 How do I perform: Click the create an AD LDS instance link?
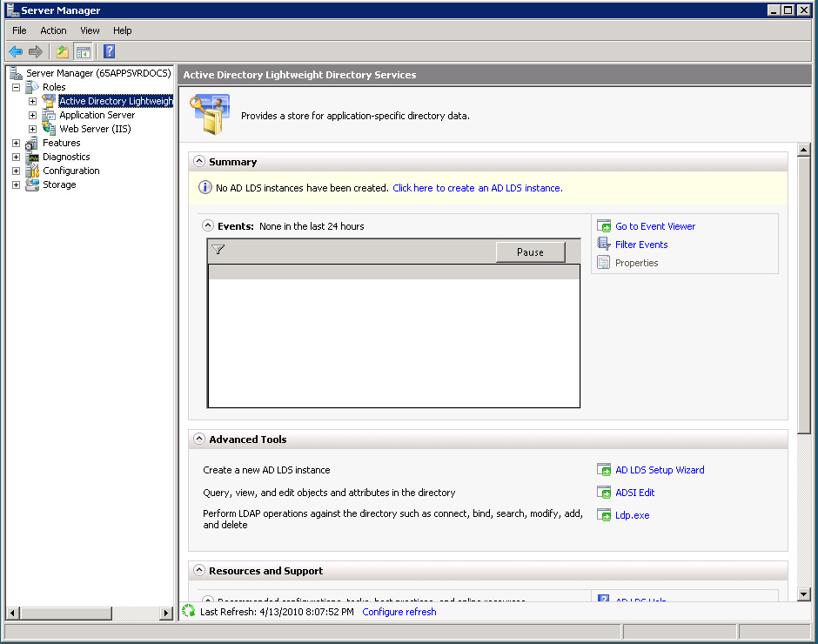click(477, 188)
